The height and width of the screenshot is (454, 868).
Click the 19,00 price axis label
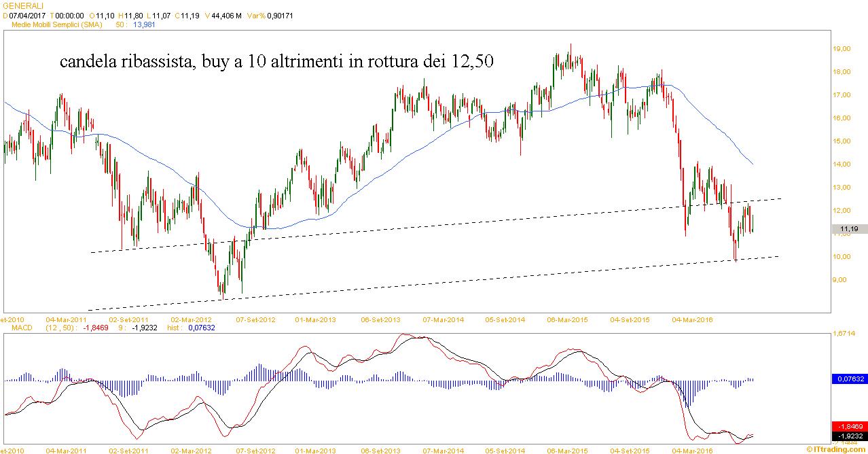(842, 49)
